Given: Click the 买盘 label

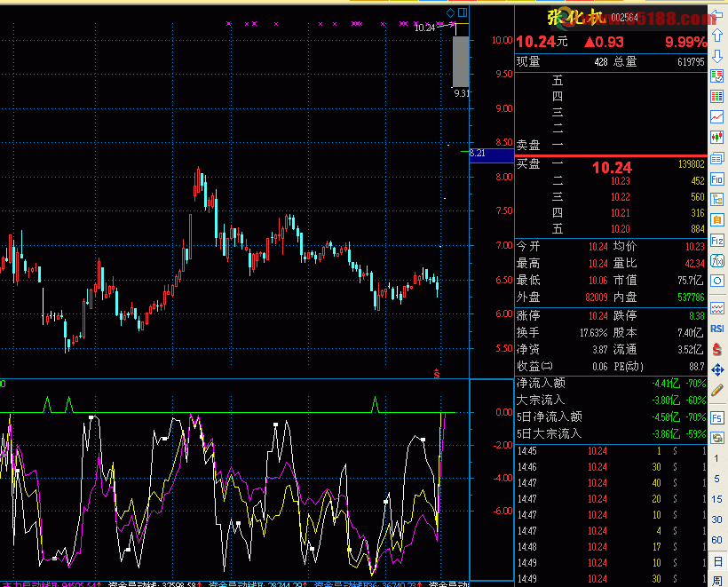Looking at the screenshot, I should point(528,164).
